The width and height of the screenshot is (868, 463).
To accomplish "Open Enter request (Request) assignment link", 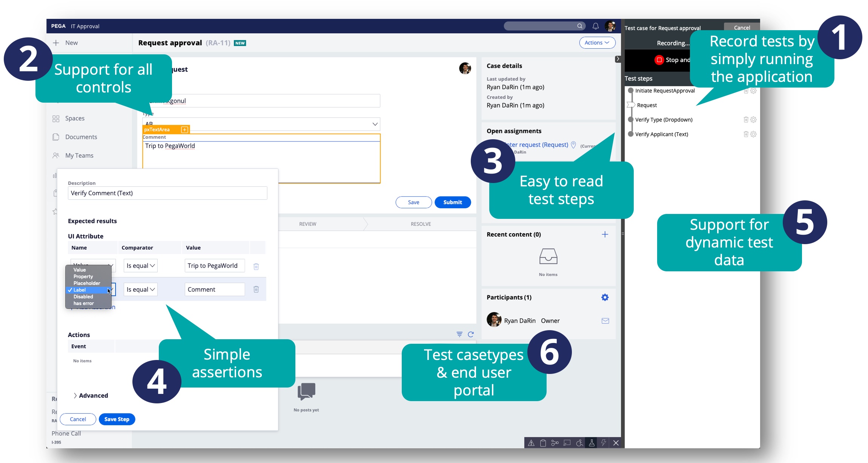I will [536, 145].
